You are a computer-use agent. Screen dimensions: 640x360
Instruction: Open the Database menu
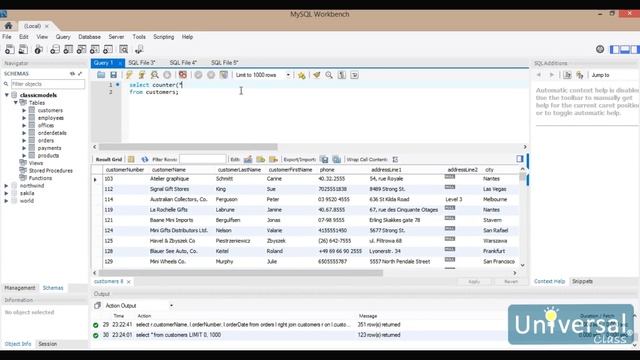tap(89, 37)
